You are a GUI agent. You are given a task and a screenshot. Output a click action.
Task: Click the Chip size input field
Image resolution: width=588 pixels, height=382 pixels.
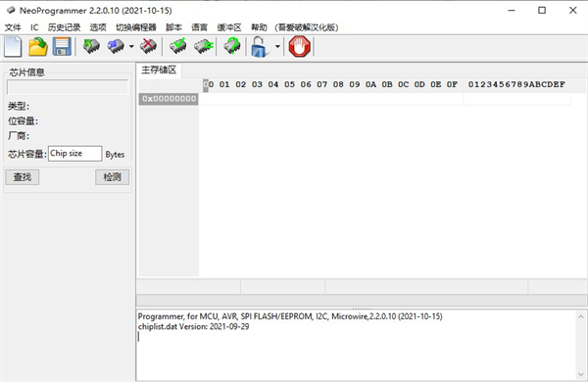tap(75, 154)
